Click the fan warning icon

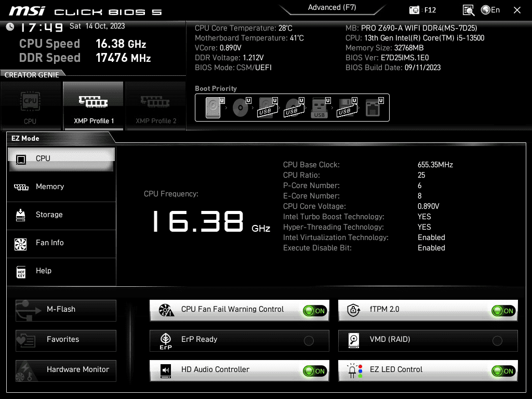(x=166, y=310)
